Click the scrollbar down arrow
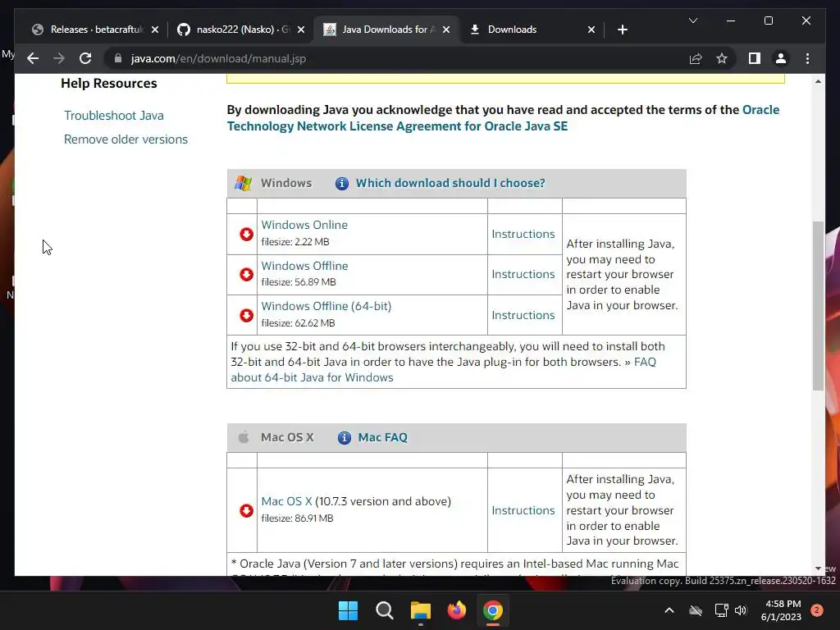Screen dimensions: 840x630 (818, 568)
